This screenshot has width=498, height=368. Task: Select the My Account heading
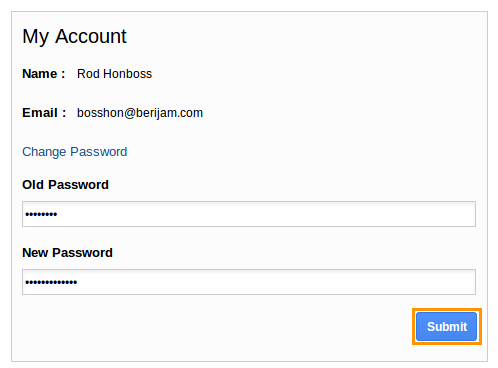pos(74,36)
